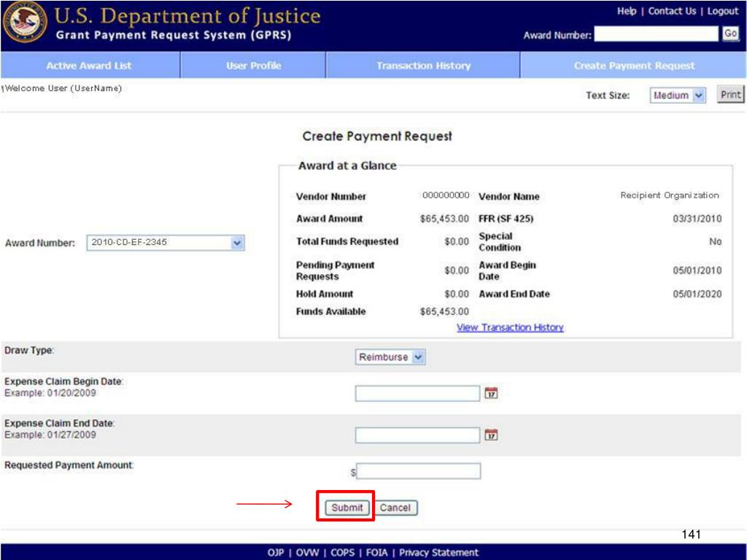747x560 pixels.
Task: Click the Contact Us link
Action: [x=672, y=11]
